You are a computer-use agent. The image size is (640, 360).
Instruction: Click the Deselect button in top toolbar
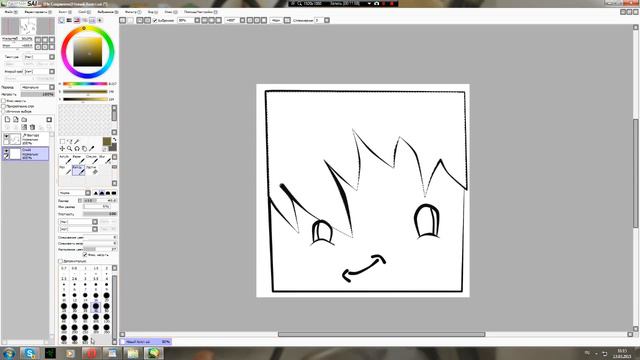(x=140, y=20)
